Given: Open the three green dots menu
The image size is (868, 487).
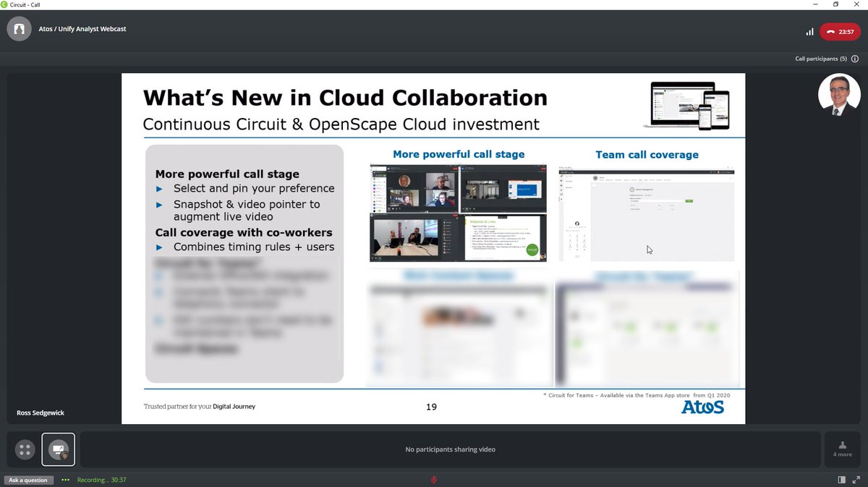Looking at the screenshot, I should (66, 480).
